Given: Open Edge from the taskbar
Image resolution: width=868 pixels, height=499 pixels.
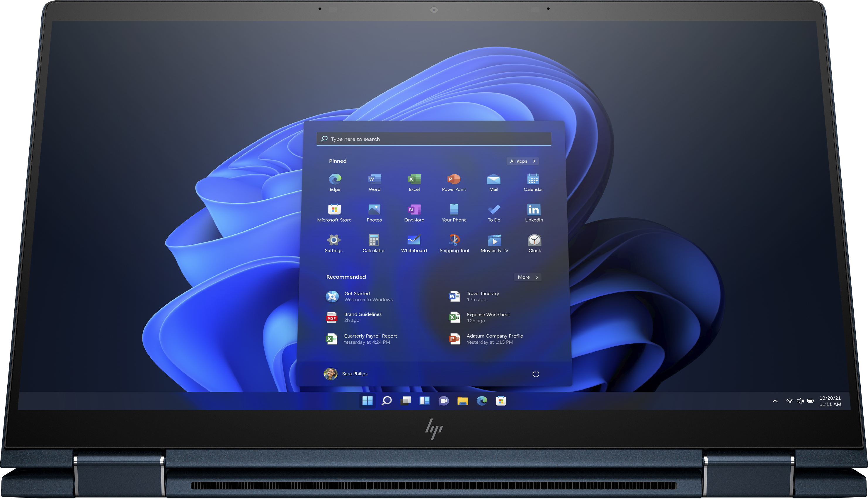Looking at the screenshot, I should 481,401.
